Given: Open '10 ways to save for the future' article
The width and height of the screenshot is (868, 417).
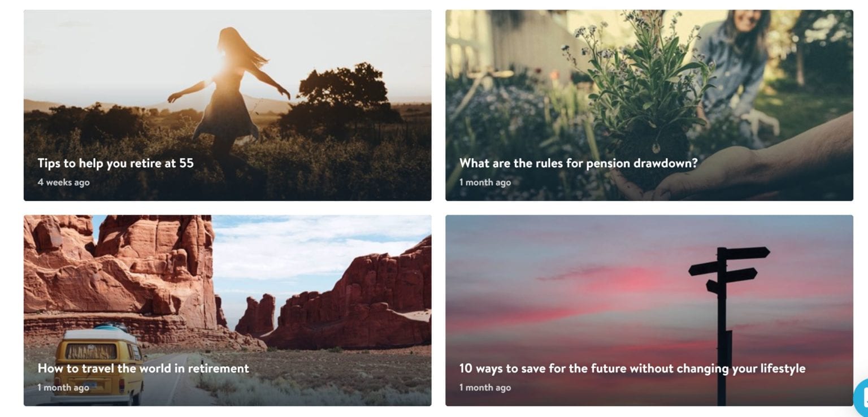Looking at the screenshot, I should (x=632, y=368).
